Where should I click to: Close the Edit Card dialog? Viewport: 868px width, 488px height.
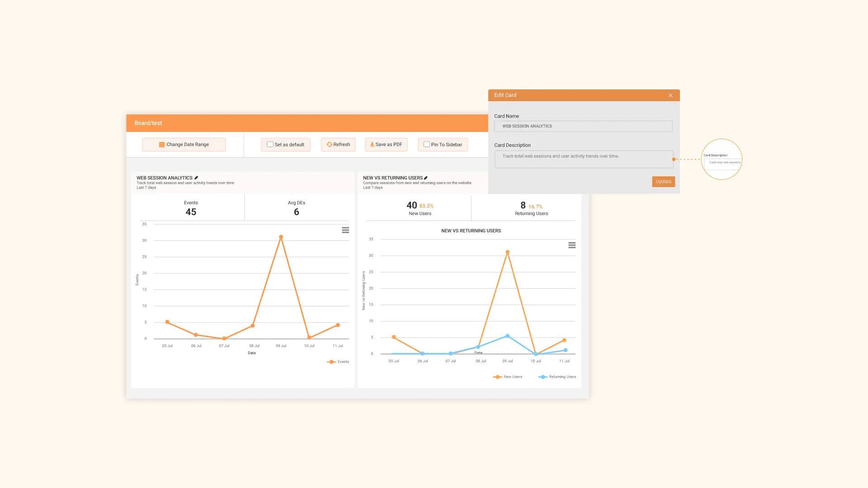coord(670,95)
